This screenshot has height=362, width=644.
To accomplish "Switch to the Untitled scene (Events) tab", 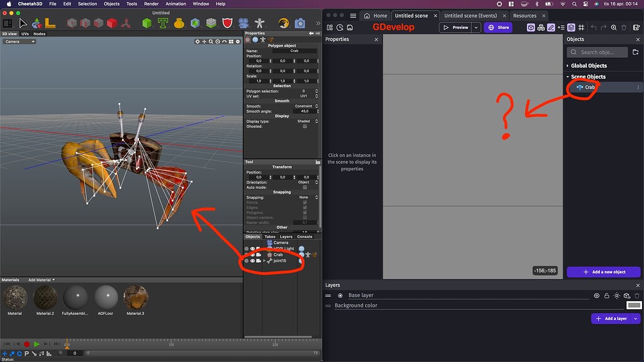I will [x=472, y=15].
